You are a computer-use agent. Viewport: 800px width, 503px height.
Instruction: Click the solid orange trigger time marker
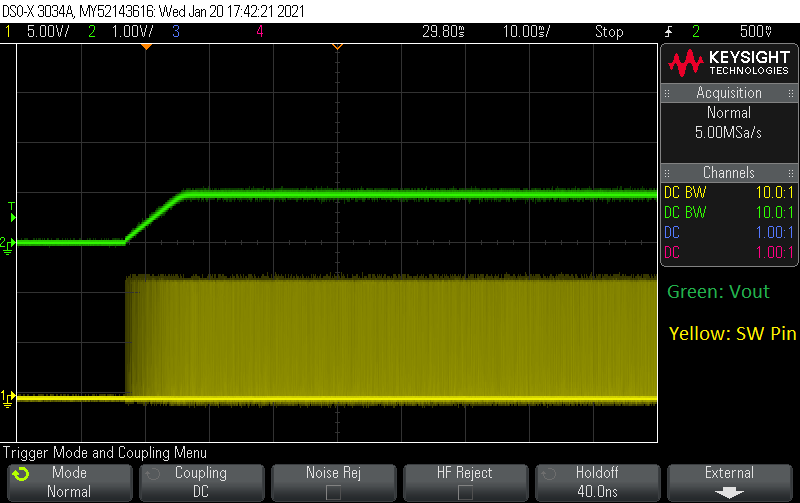point(146,47)
